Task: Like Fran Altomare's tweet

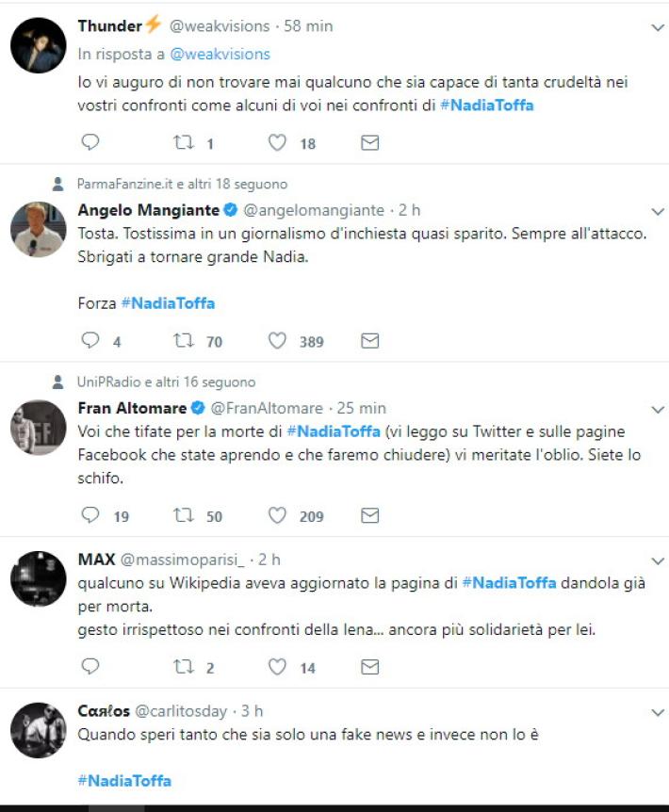Action: click(x=277, y=515)
